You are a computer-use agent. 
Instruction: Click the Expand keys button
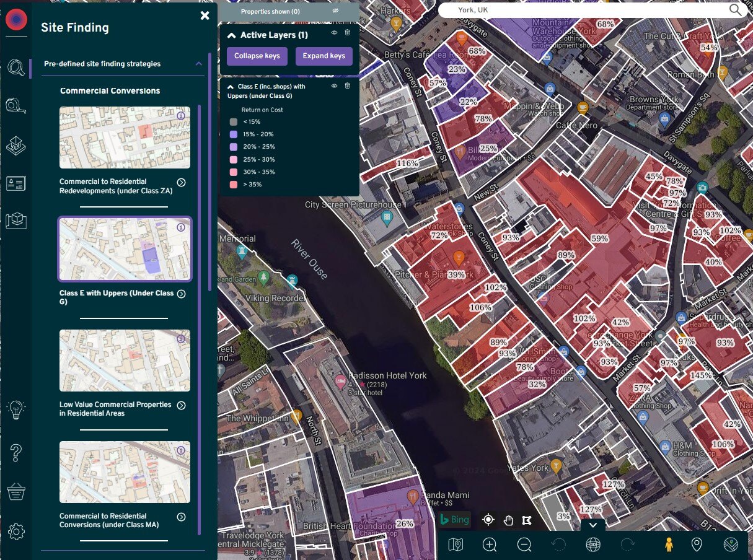point(324,56)
